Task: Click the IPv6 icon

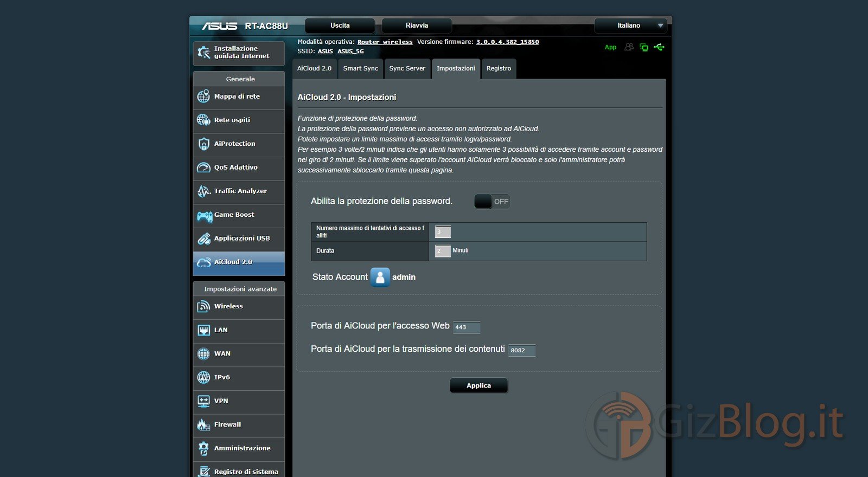Action: click(x=203, y=377)
